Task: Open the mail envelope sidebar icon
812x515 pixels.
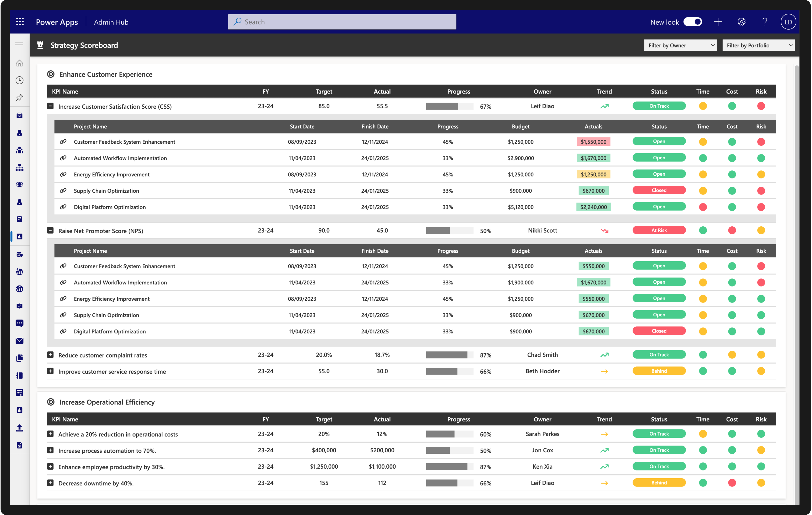Action: (20, 341)
